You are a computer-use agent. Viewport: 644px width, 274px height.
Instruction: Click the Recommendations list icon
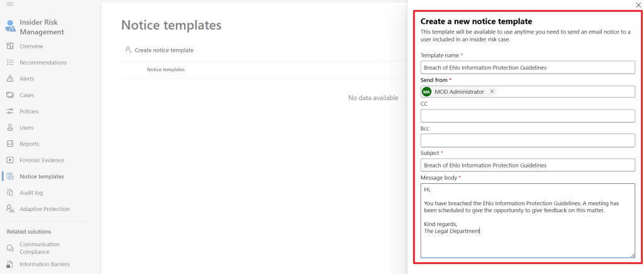click(10, 62)
